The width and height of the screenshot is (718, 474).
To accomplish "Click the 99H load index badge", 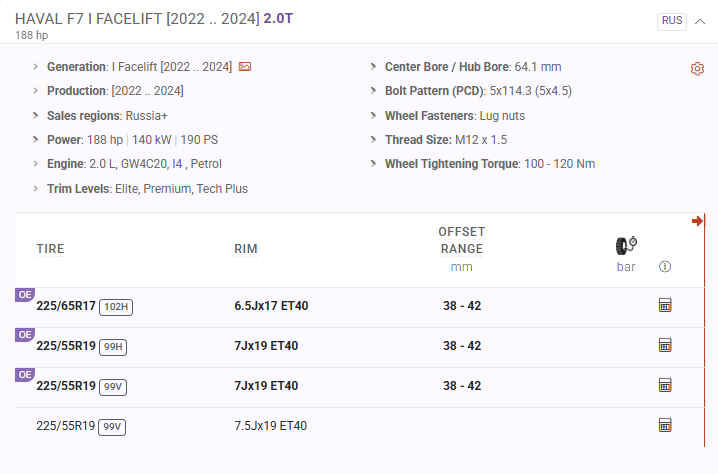I will coord(113,346).
